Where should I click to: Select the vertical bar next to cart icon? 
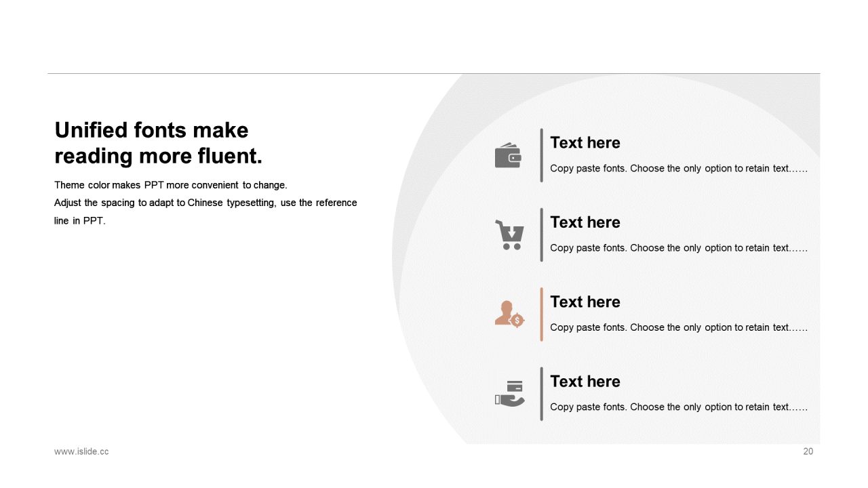pos(541,235)
